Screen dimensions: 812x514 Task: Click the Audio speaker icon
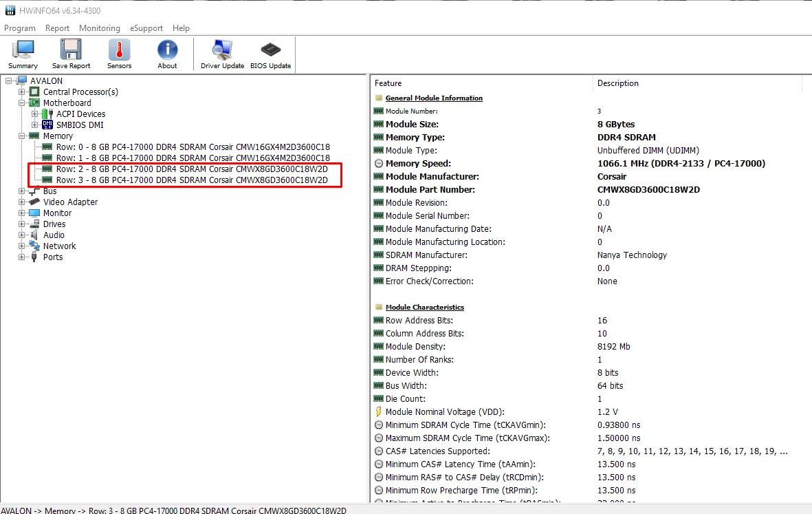coord(34,235)
